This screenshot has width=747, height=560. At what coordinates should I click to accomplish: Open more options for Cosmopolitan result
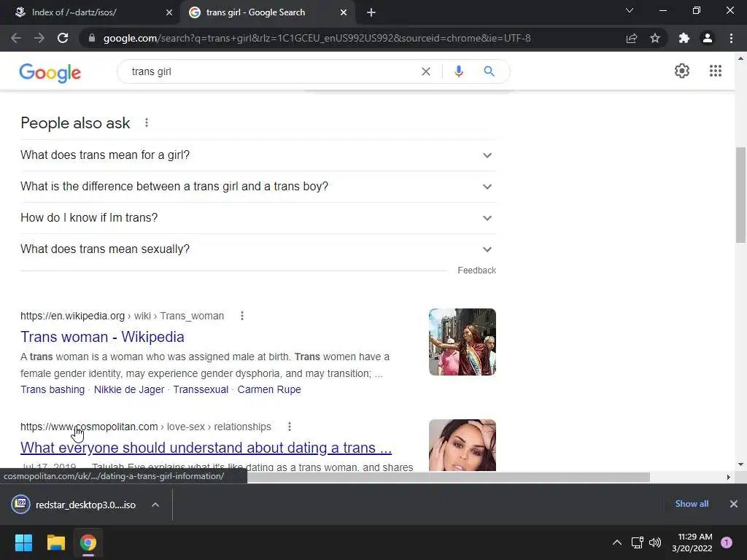[289, 427]
